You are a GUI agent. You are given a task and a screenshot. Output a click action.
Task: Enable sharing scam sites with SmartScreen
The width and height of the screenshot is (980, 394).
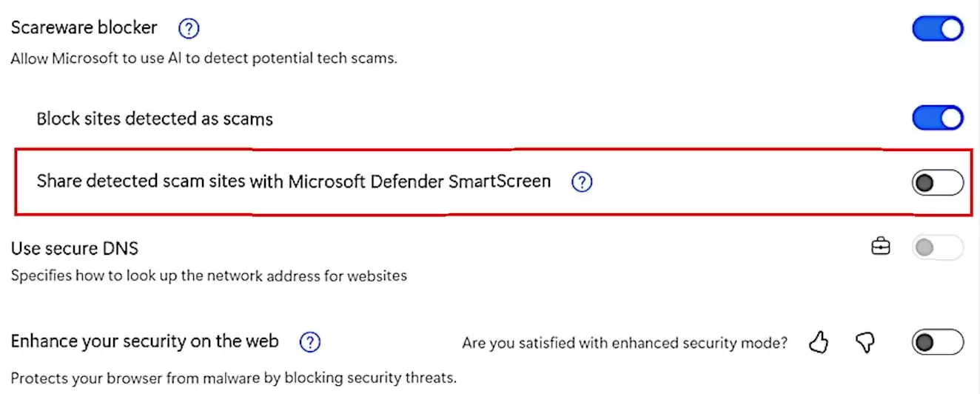pyautogui.click(x=938, y=182)
